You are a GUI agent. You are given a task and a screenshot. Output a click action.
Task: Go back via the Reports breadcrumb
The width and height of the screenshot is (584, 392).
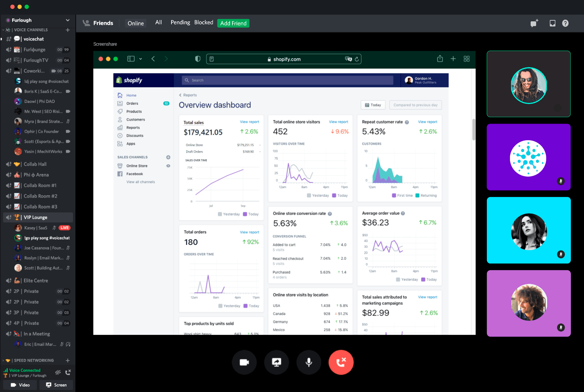click(x=188, y=95)
